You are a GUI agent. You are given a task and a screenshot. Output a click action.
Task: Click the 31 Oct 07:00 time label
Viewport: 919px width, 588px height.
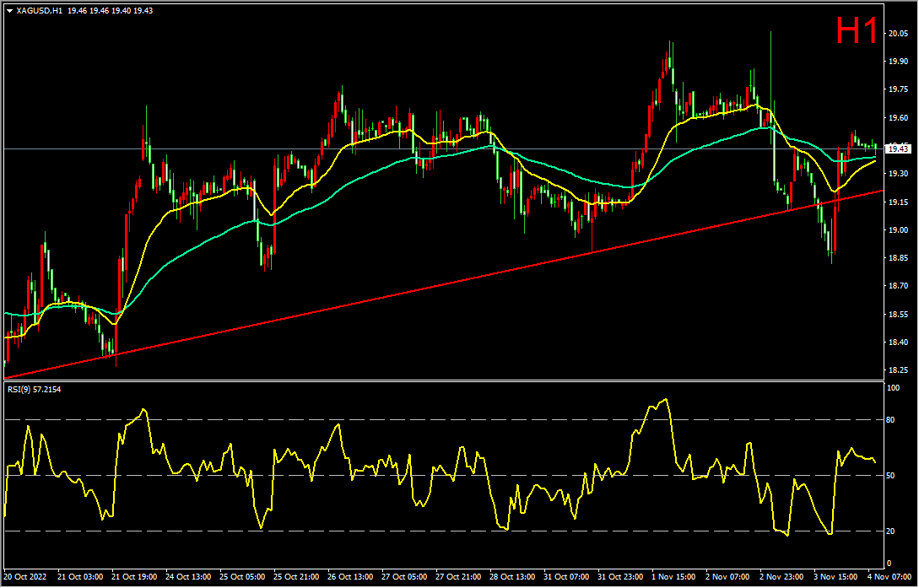pos(567,577)
